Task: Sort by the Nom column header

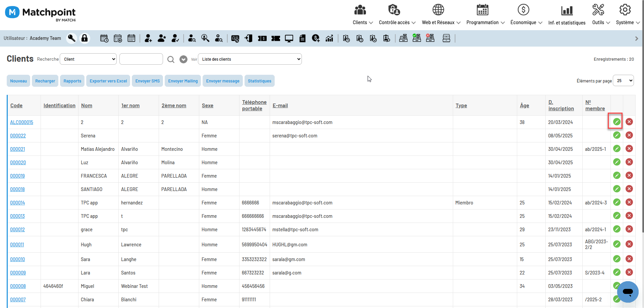Action: pos(87,105)
